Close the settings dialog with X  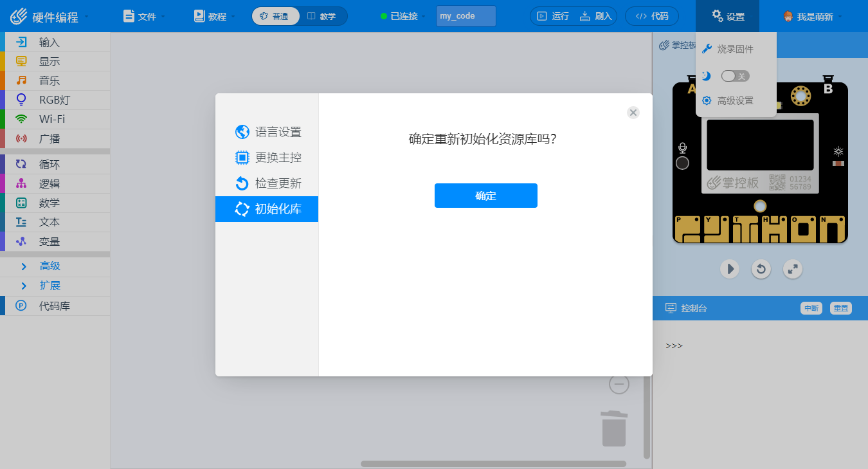[633, 113]
